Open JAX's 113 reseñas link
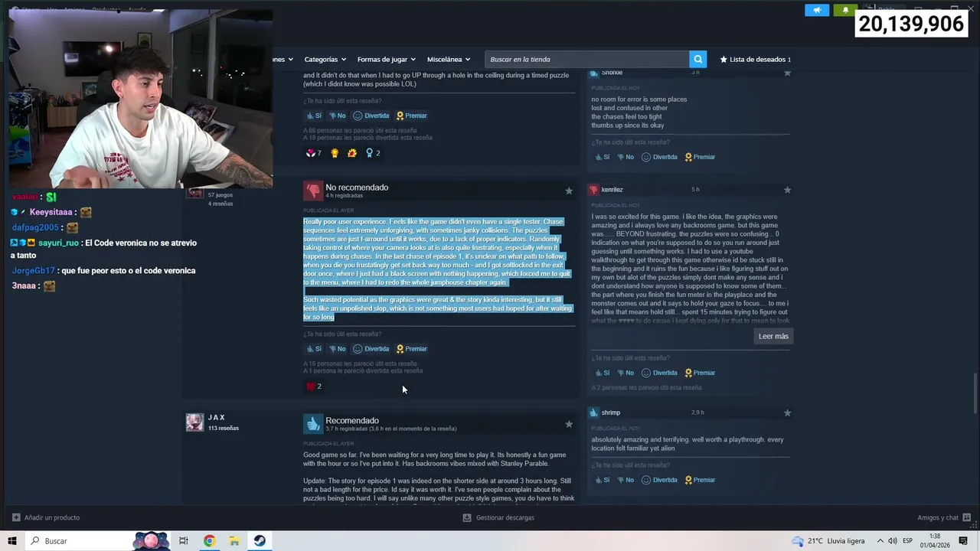 (224, 428)
